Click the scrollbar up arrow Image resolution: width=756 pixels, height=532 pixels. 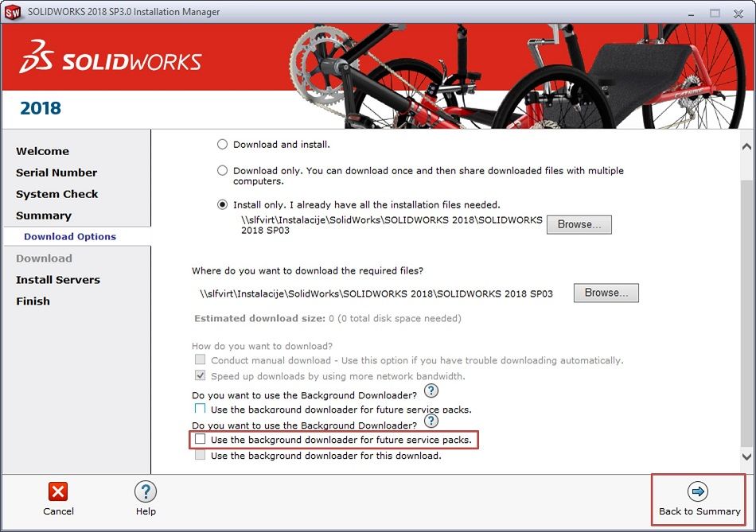746,146
